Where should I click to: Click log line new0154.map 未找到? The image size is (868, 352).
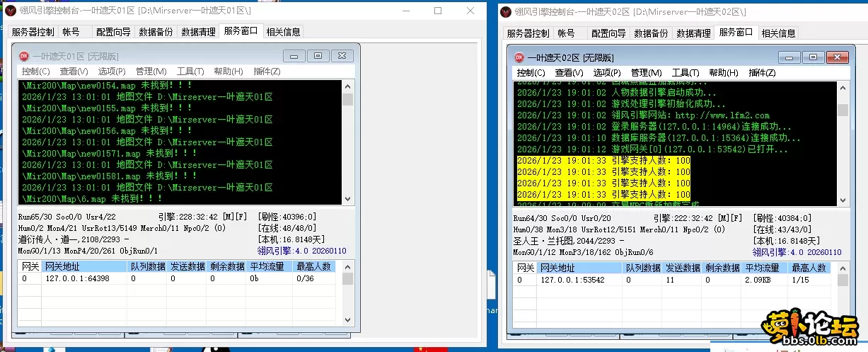[107, 86]
